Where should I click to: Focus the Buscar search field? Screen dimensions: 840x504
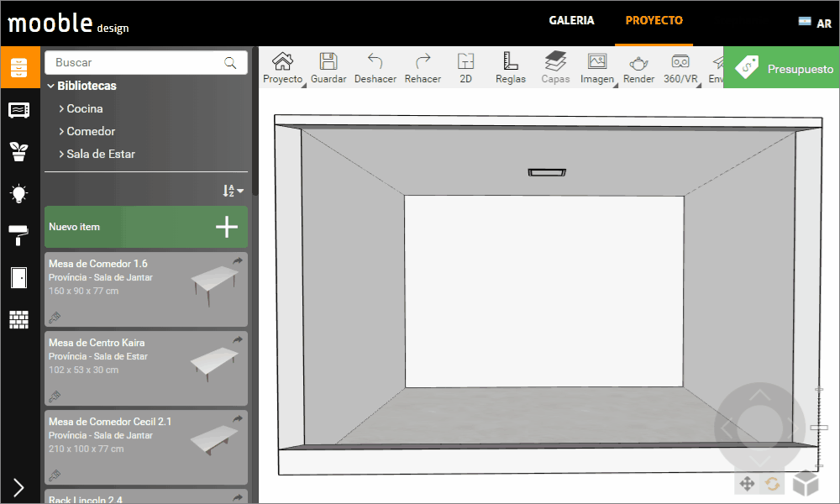[x=145, y=63]
